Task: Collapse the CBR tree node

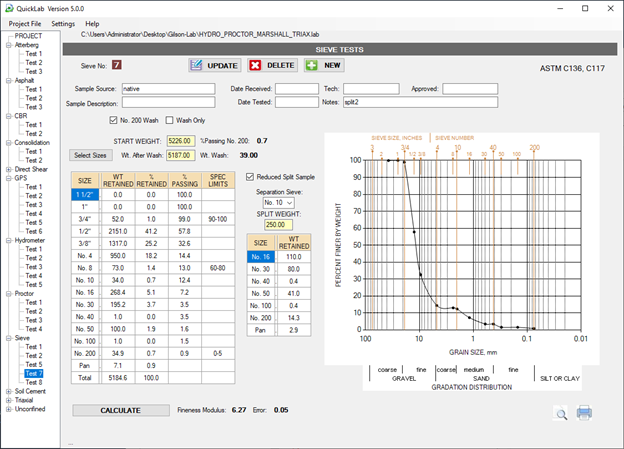Action: (x=9, y=116)
